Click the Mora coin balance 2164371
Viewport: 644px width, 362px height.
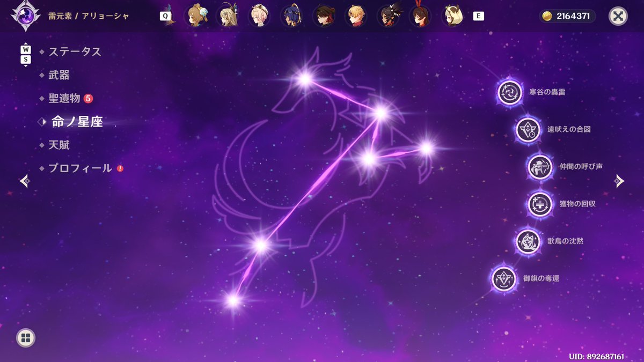point(567,16)
